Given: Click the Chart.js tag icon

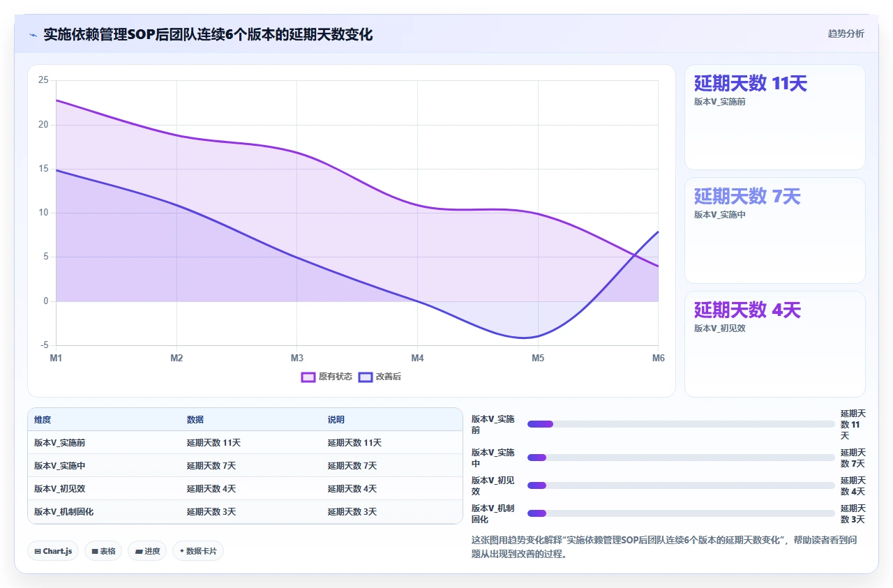Looking at the screenshot, I should [x=38, y=551].
